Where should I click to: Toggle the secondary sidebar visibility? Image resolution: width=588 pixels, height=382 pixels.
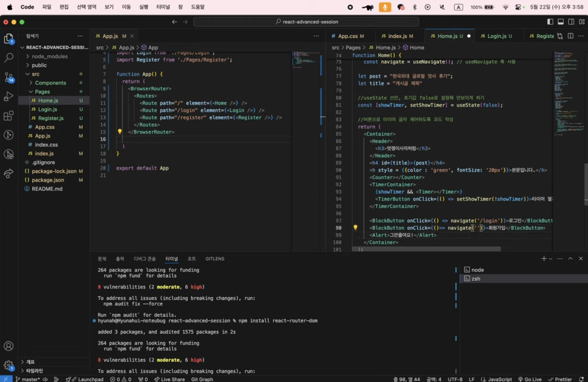tap(571, 22)
